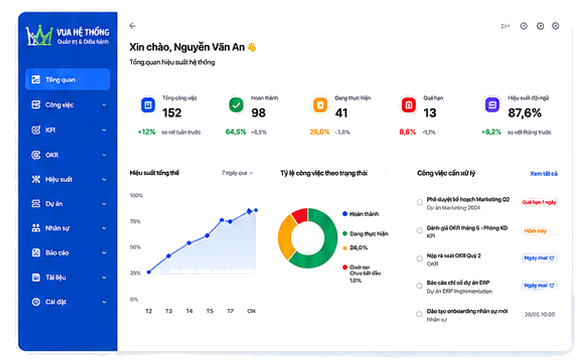Screen dimensions: 585x360
Task: Open the Dự án menu item
Action: (x=68, y=204)
